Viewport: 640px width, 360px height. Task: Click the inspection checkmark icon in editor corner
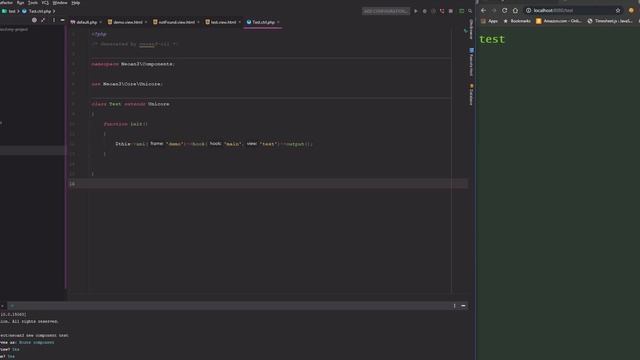click(x=465, y=31)
